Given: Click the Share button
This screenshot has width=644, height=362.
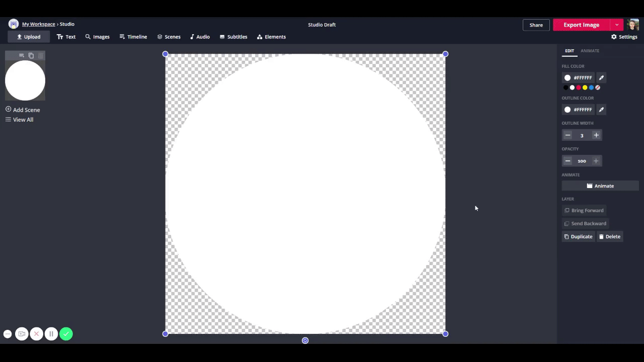Looking at the screenshot, I should [x=536, y=25].
